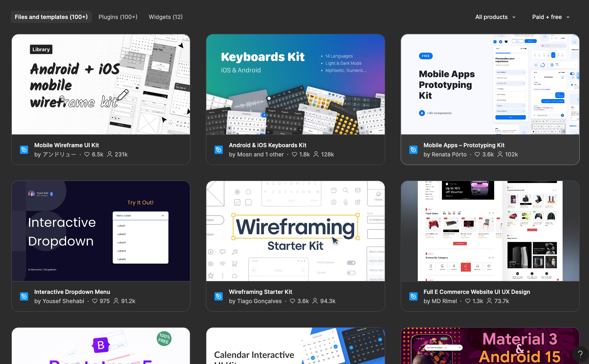589x364 pixels.
Task: Click Figma file icon beside Interactive Dropdown Menu
Action: (24, 296)
